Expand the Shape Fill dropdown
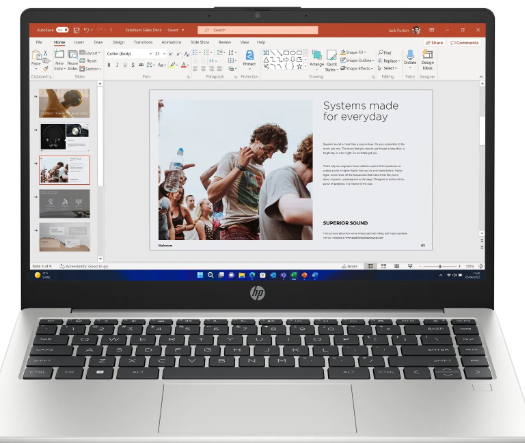The image size is (525, 443). [x=353, y=52]
